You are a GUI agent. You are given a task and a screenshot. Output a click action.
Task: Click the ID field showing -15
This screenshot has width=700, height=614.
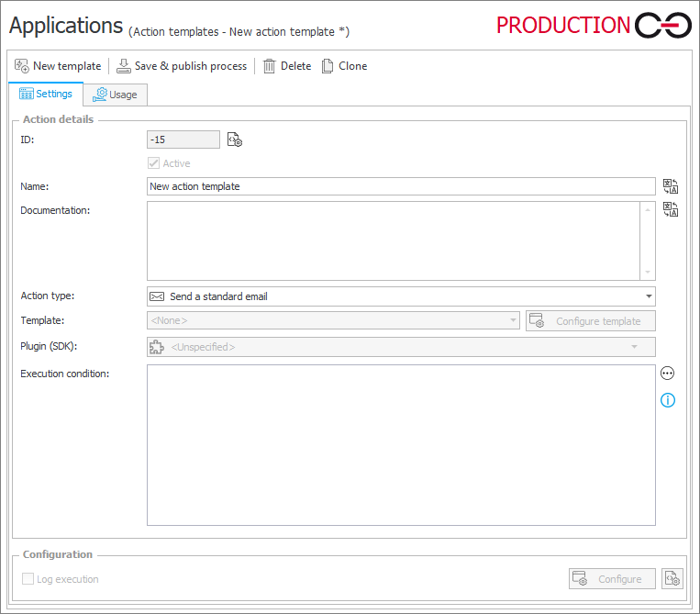[183, 140]
